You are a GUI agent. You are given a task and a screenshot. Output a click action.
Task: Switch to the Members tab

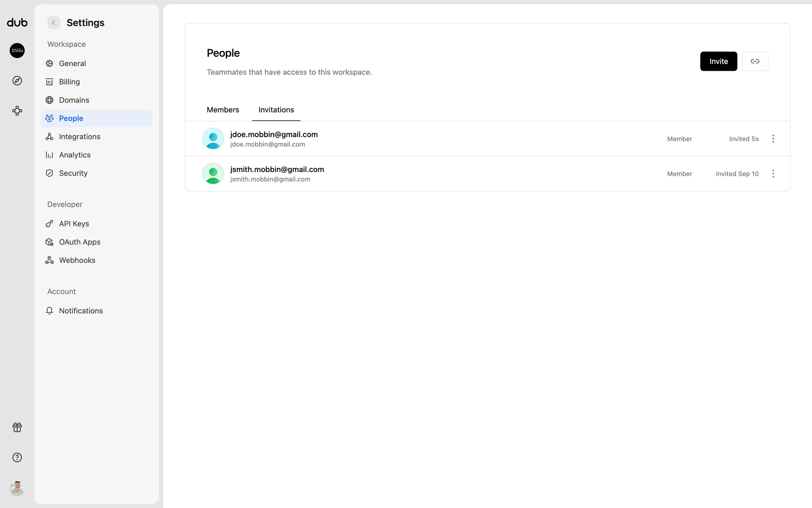point(223,110)
